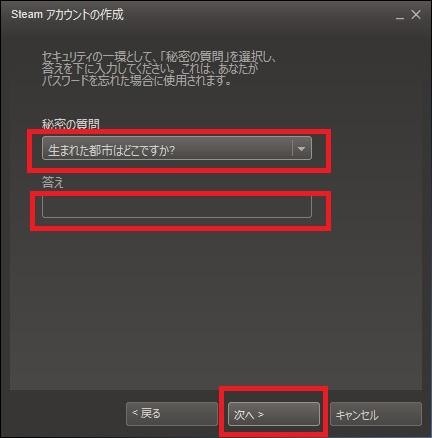
Task: Click the greater-than arrow on 次へ button
Action: [261, 415]
